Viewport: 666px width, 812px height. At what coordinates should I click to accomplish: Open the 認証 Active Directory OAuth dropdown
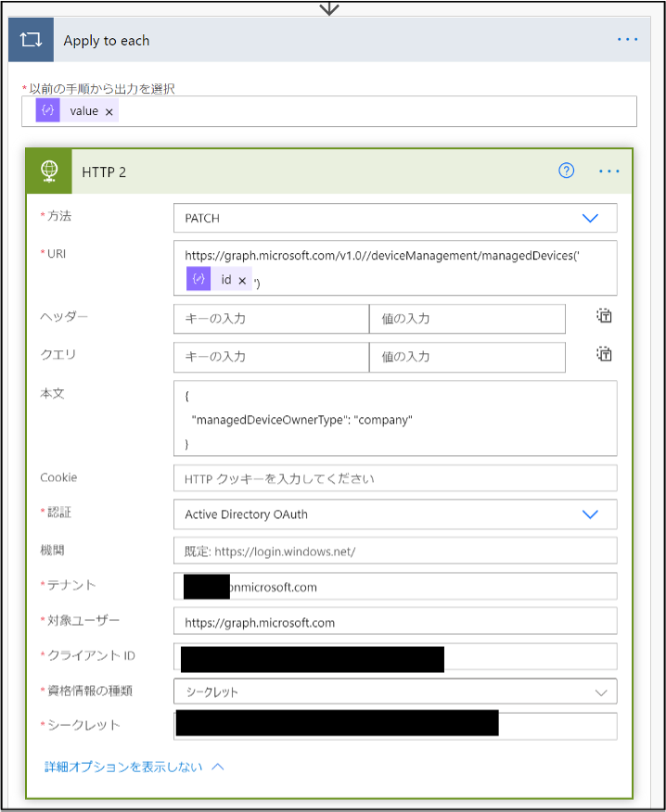click(395, 514)
